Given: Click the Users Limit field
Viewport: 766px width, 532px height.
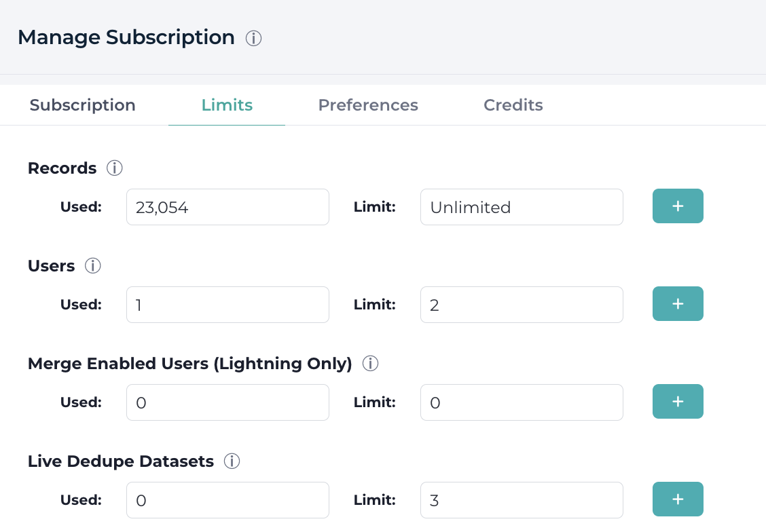Looking at the screenshot, I should click(522, 305).
